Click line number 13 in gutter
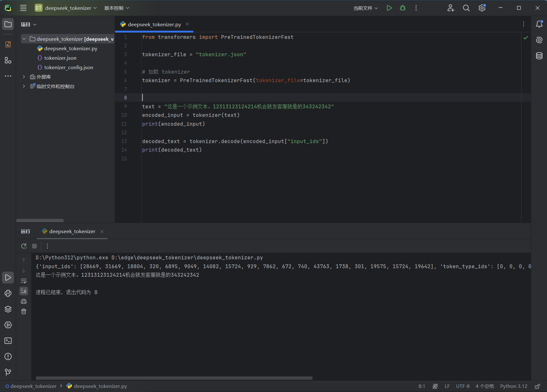 124,141
